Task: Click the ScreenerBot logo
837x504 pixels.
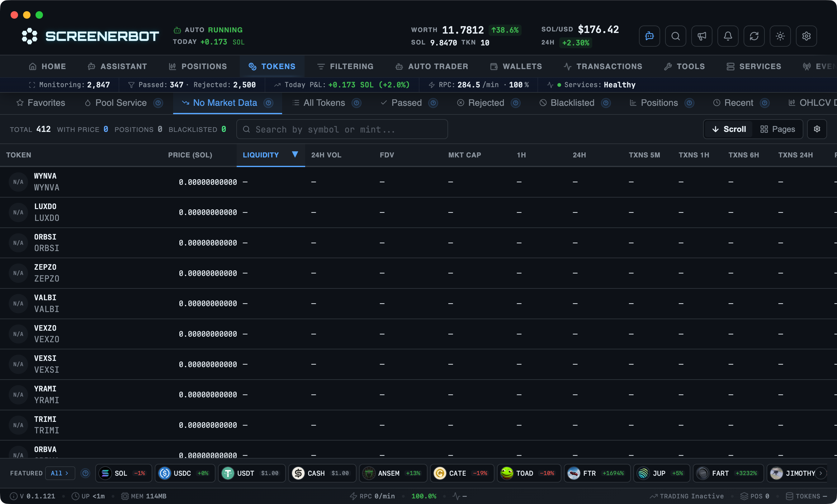Action: point(90,36)
